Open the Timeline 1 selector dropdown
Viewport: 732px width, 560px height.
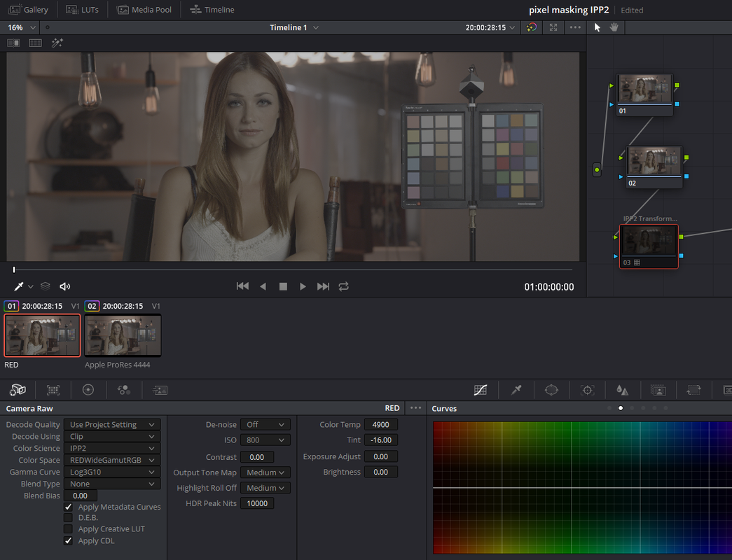294,27
